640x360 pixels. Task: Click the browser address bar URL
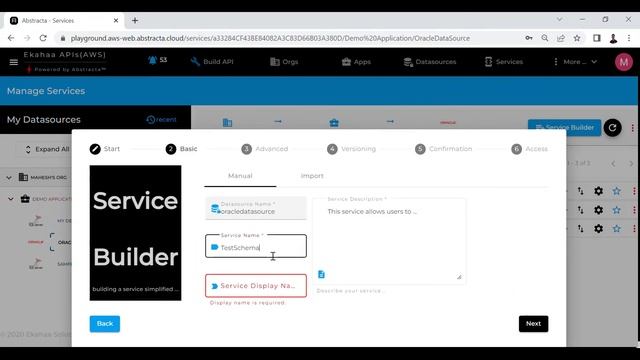click(x=270, y=38)
